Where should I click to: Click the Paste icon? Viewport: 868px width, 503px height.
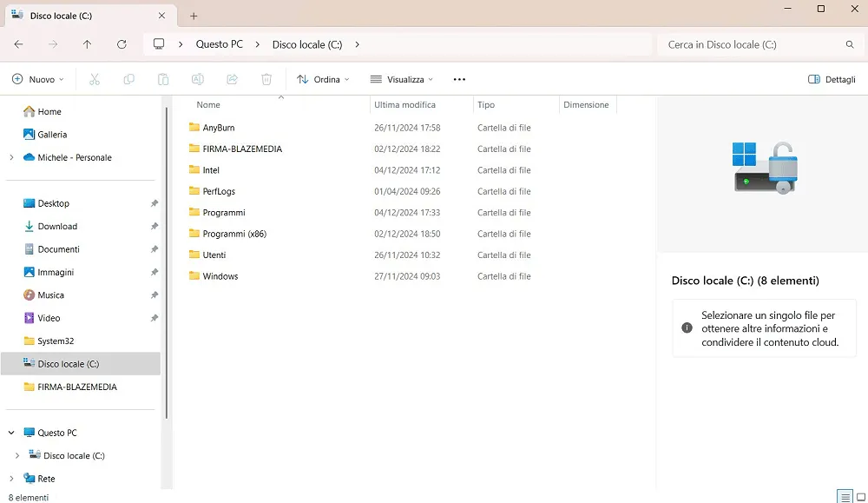click(162, 79)
